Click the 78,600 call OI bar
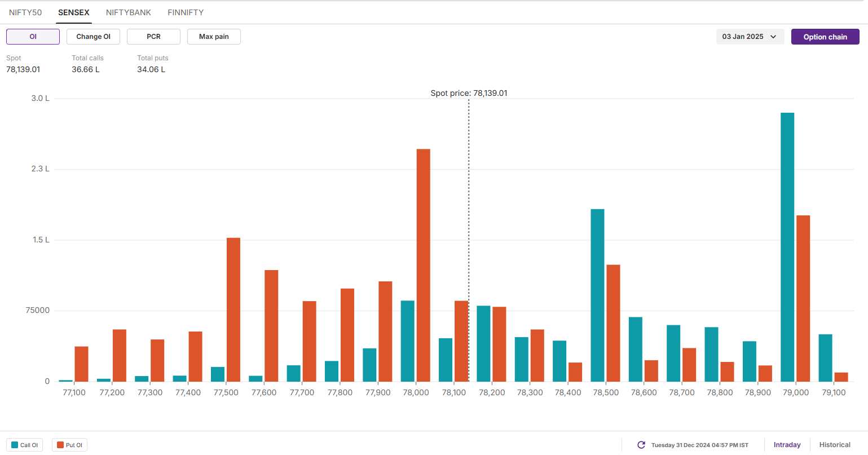The width and height of the screenshot is (868, 455). [x=636, y=350]
